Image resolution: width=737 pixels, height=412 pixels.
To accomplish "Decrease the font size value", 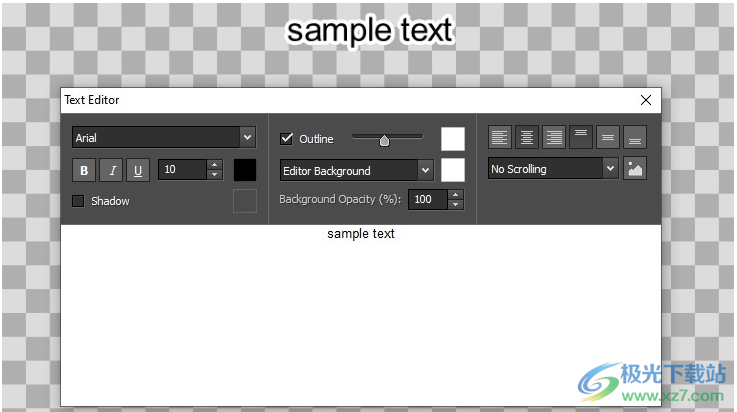I will click(214, 175).
